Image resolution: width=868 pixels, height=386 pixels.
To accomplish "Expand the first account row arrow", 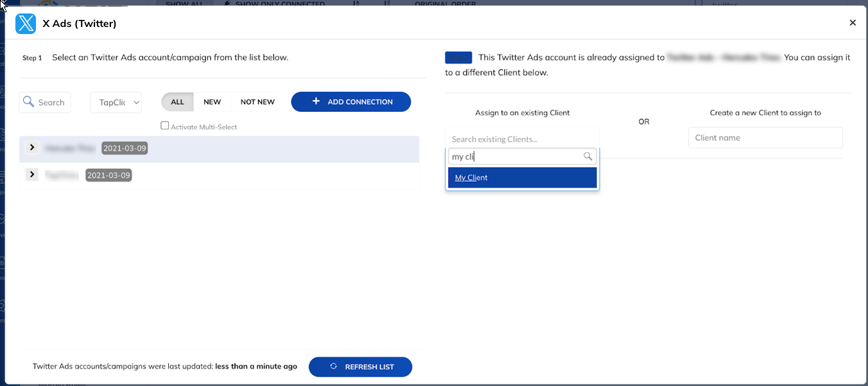I will [32, 148].
